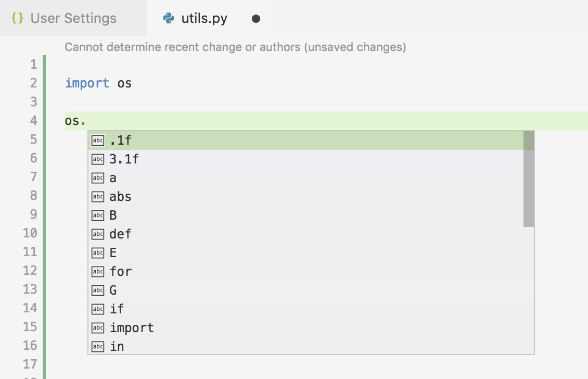The image size is (588, 379).
Task: Open the User Settings tab
Action: coord(73,18)
